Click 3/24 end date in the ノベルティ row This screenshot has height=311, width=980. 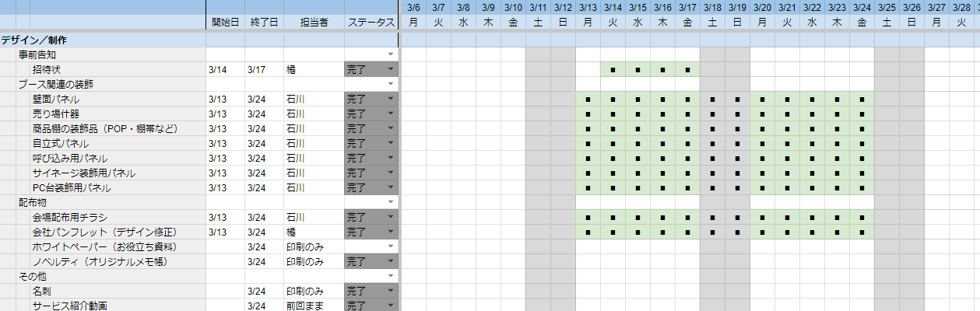pyautogui.click(x=256, y=262)
